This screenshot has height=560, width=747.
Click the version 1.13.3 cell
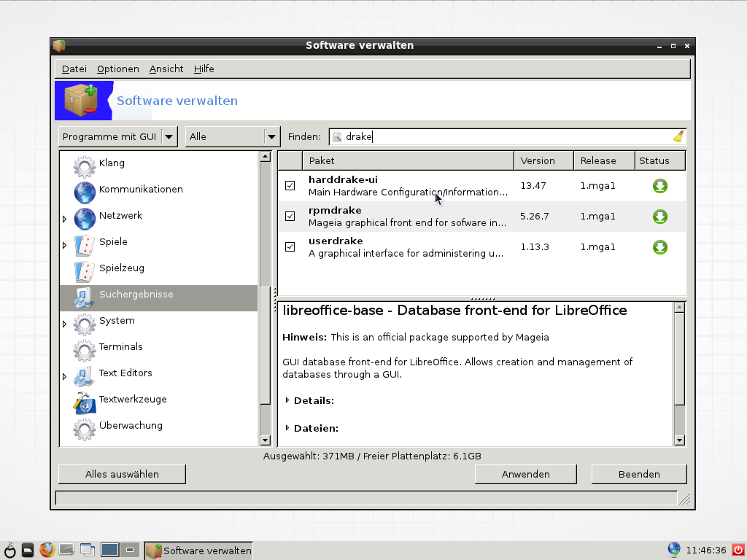pos(535,246)
